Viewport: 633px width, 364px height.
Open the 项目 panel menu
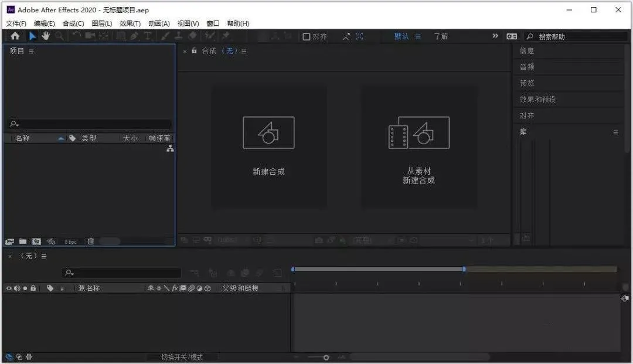pyautogui.click(x=32, y=51)
